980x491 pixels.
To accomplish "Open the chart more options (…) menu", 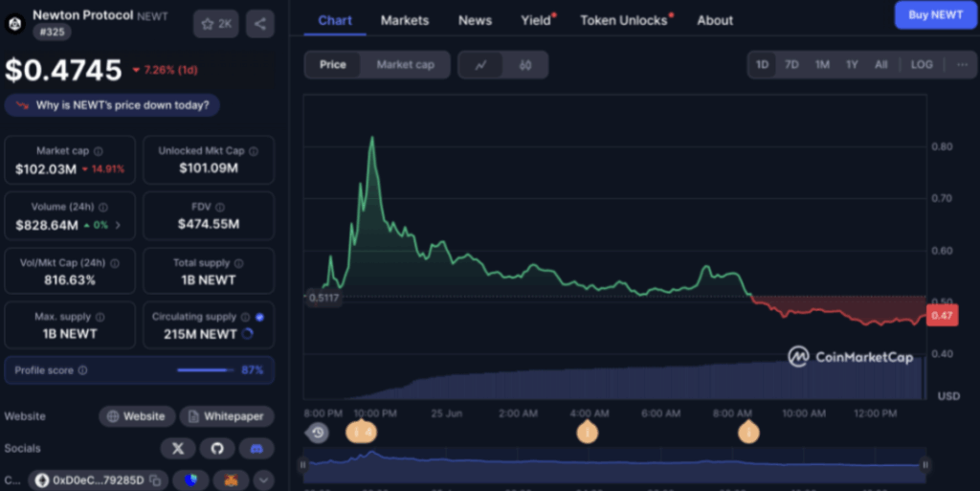I will click(x=961, y=65).
